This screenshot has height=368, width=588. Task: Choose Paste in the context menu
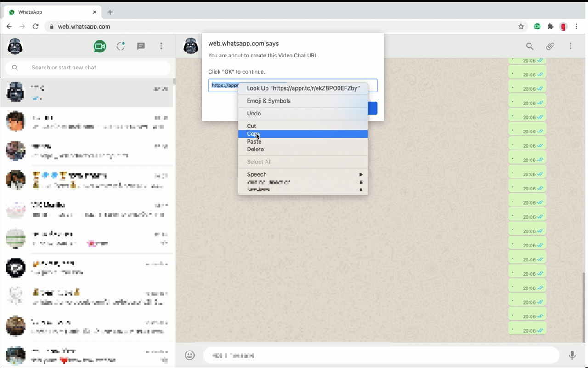point(303,142)
